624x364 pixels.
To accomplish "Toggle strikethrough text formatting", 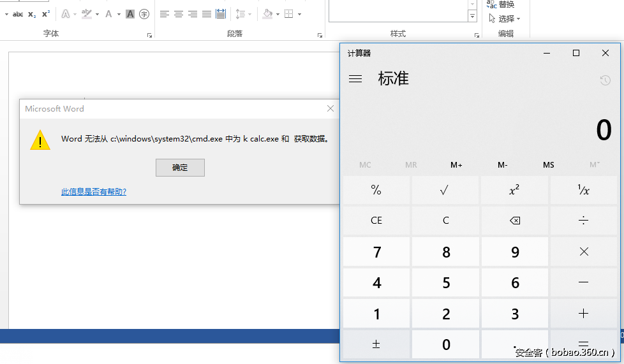I will [18, 14].
